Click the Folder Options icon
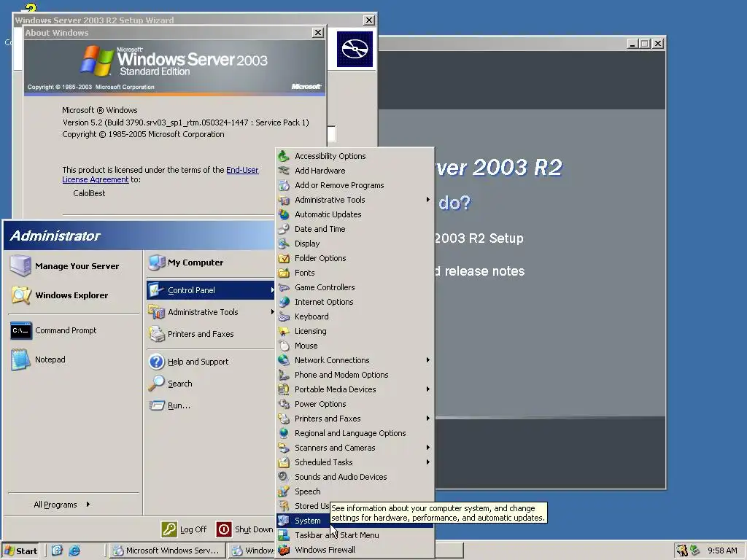This screenshot has height=560, width=747. [284, 258]
